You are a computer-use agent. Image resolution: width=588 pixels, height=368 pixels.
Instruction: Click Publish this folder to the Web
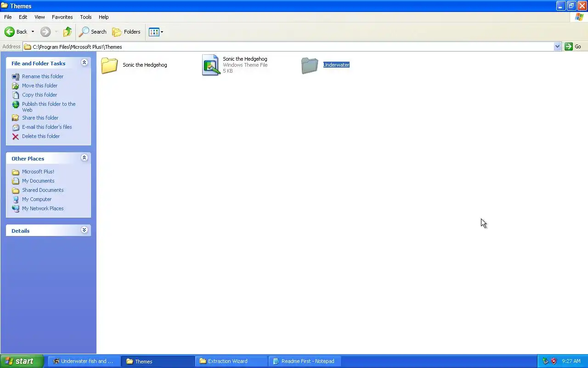coord(49,107)
